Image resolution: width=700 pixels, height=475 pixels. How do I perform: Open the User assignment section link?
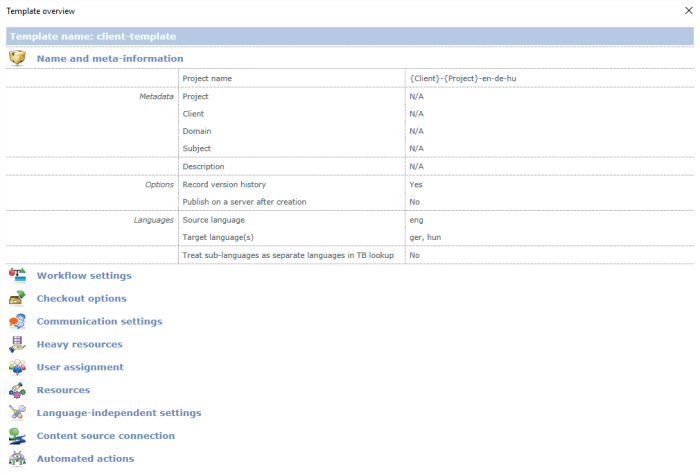[x=80, y=367]
